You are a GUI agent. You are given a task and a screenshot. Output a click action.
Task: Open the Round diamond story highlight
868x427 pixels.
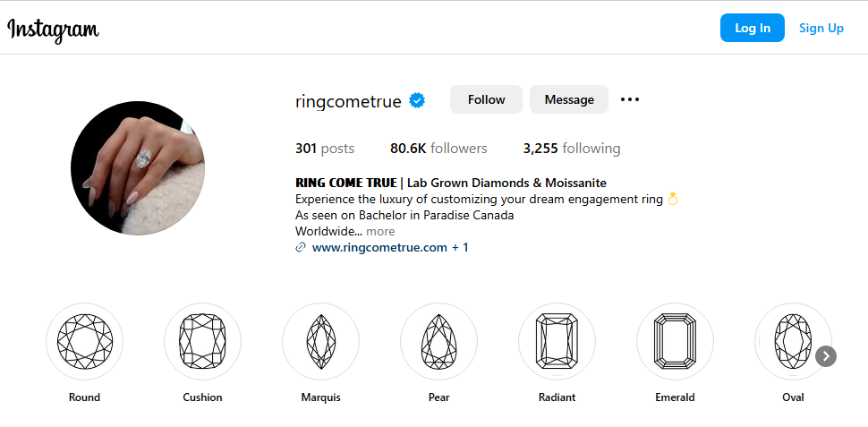[84, 342]
